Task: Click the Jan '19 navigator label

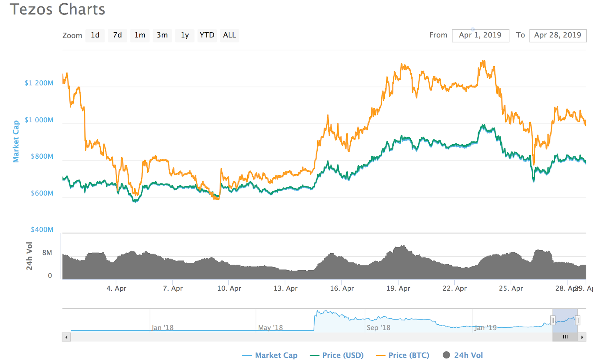Action: point(485,328)
